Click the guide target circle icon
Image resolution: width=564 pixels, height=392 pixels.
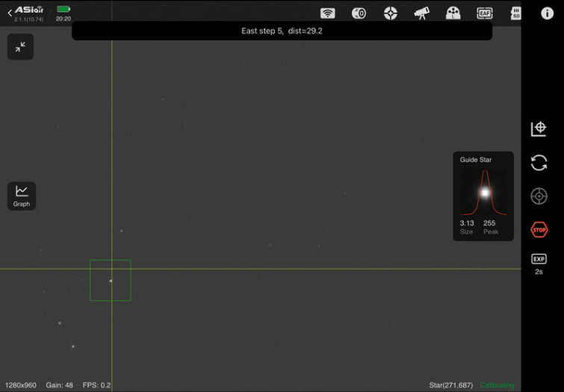click(539, 196)
